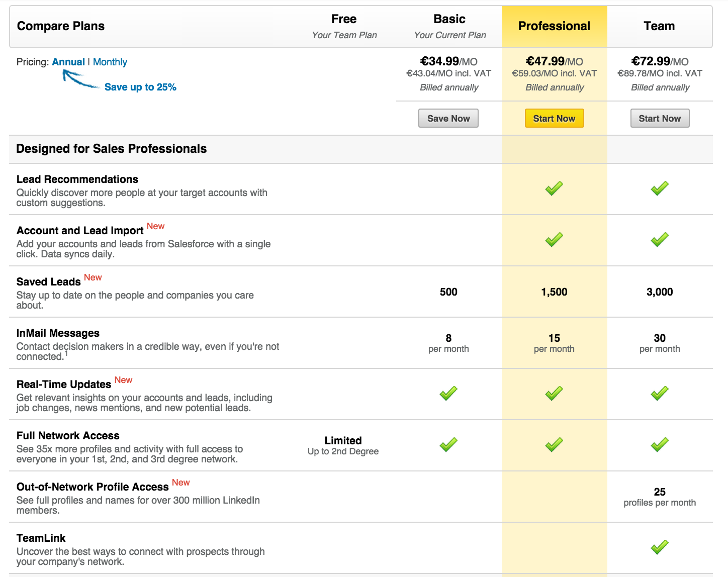The image size is (728, 577).
Task: Click Team checkmark for Real-Time Updates
Action: [x=660, y=394]
